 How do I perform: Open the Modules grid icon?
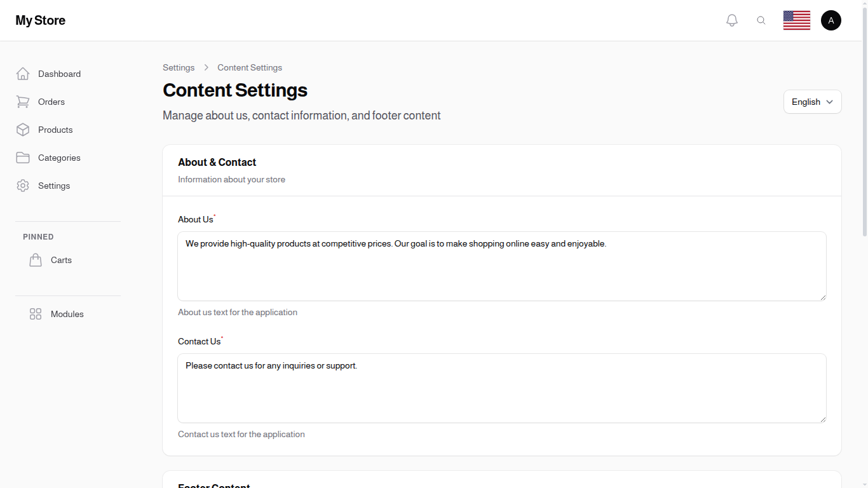36,313
